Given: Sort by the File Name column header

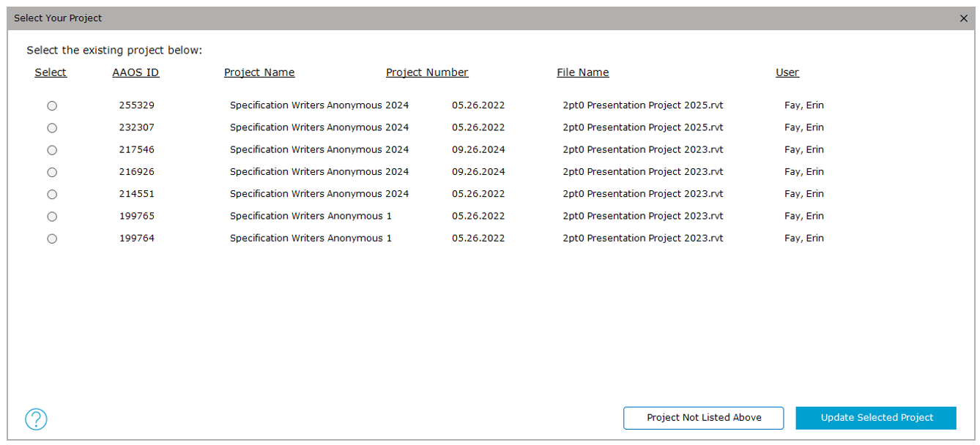Looking at the screenshot, I should tap(583, 72).
